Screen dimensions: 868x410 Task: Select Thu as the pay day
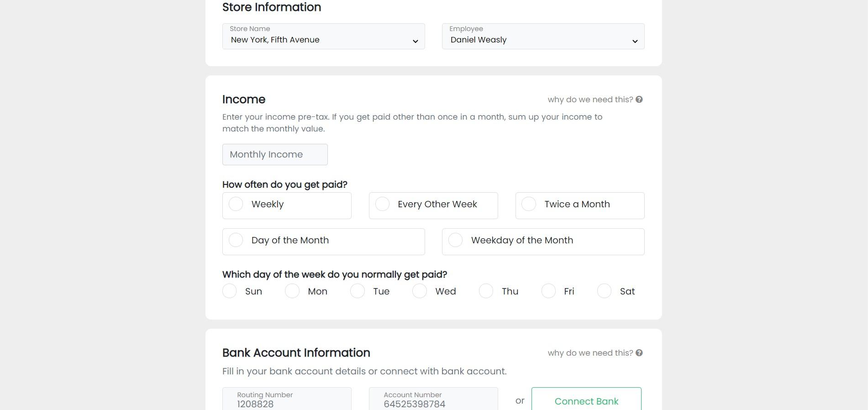[x=485, y=291]
